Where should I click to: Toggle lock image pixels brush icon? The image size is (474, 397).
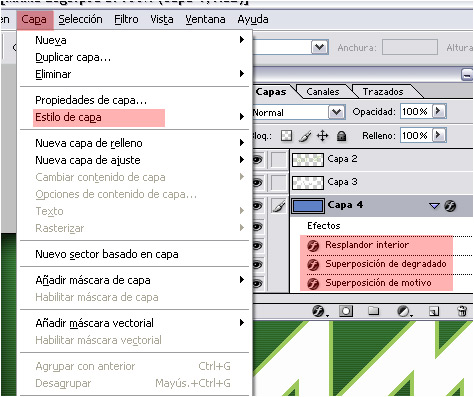pos(305,136)
